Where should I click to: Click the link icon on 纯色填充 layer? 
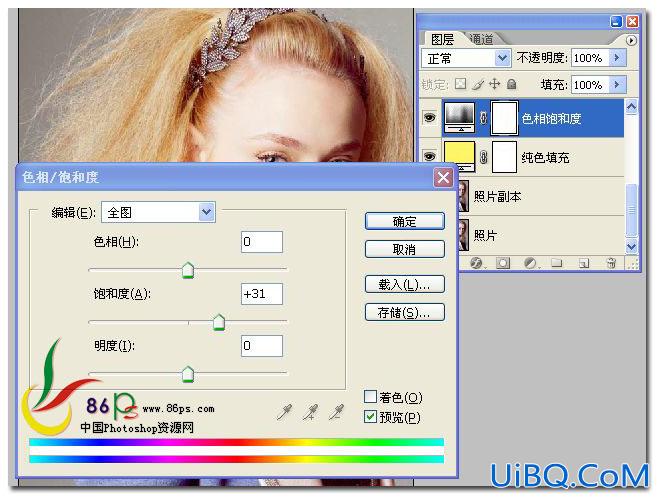tap(484, 157)
